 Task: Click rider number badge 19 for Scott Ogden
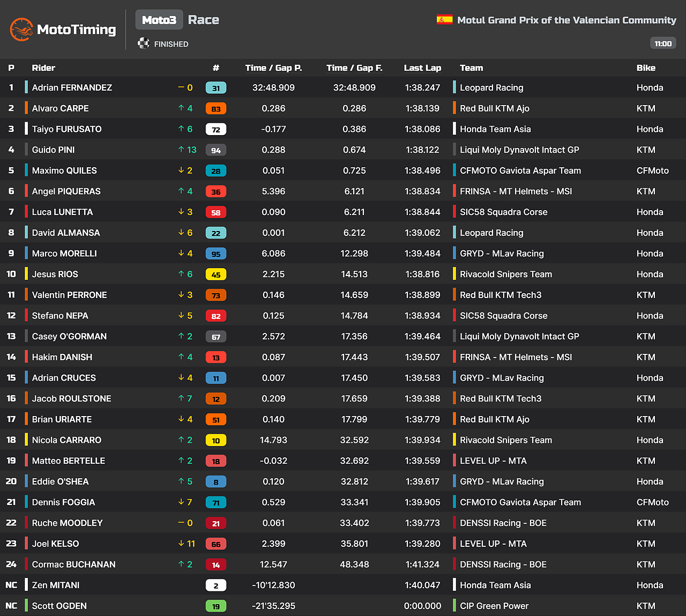coord(216,605)
